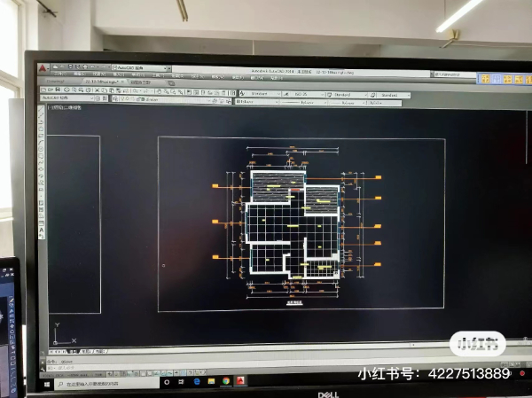Screen dimensions: 532x398
Task: Open Task View on the taskbar
Action: pyautogui.click(x=181, y=382)
